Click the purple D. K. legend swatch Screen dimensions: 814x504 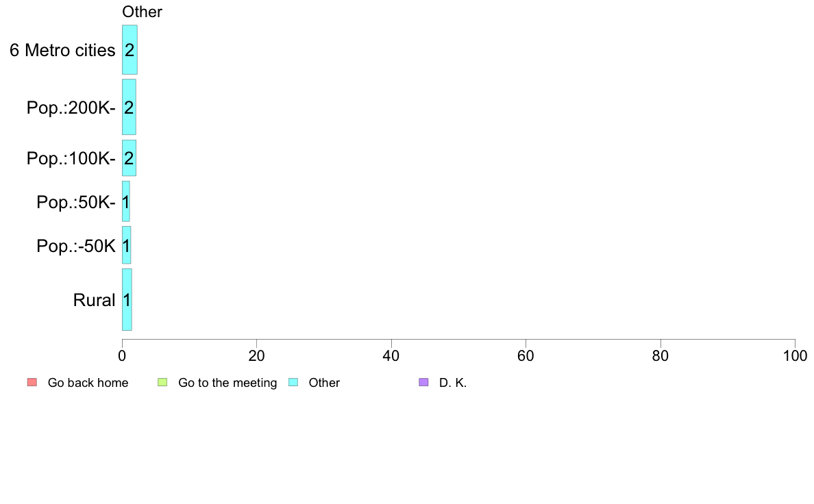coord(423,383)
